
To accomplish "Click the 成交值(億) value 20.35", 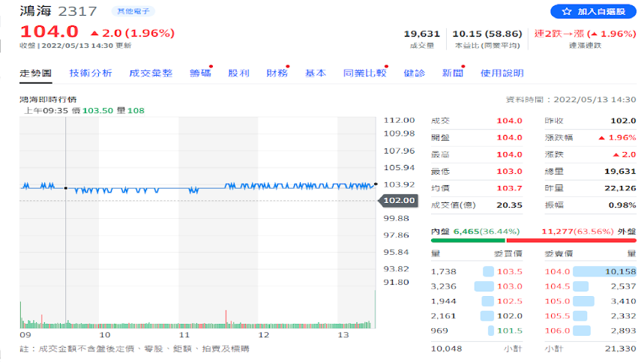I will click(509, 205).
